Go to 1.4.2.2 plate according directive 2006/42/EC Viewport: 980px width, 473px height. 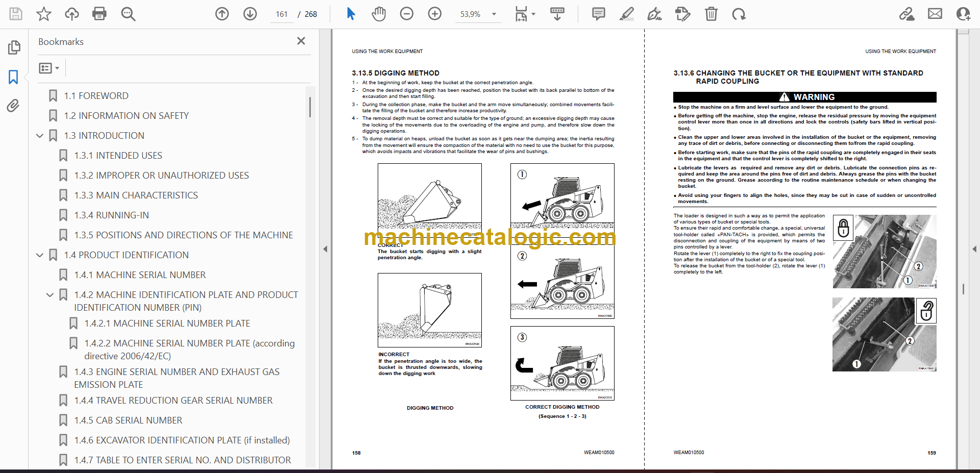189,350
